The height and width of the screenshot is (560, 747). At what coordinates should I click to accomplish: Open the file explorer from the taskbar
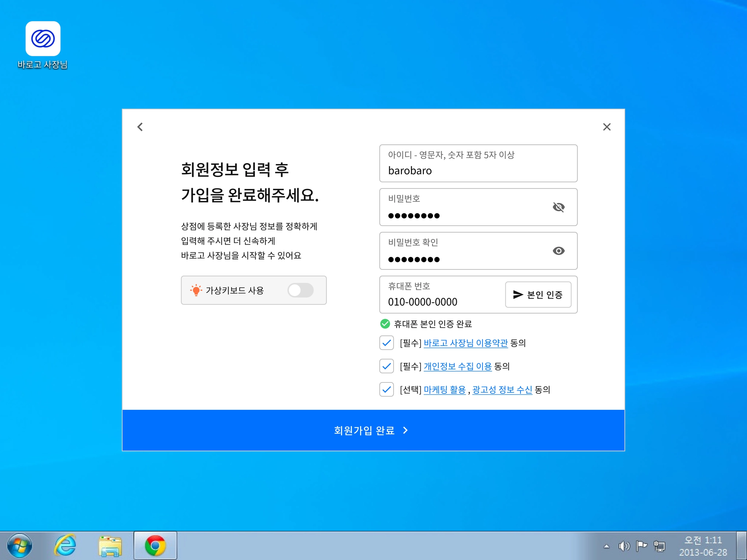110,545
